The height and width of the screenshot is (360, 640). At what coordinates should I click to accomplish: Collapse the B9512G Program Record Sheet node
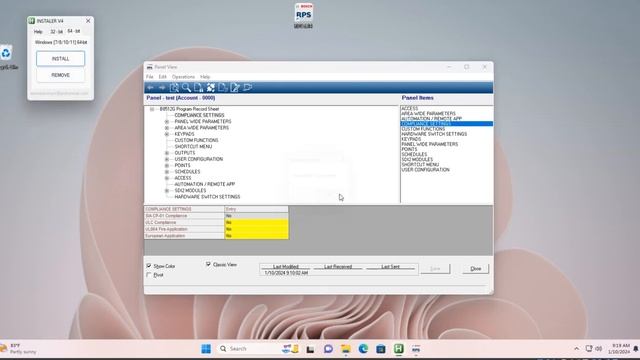click(x=152, y=109)
